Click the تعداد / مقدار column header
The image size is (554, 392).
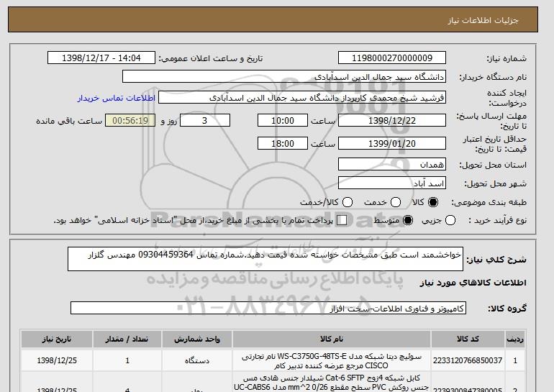[x=127, y=339]
